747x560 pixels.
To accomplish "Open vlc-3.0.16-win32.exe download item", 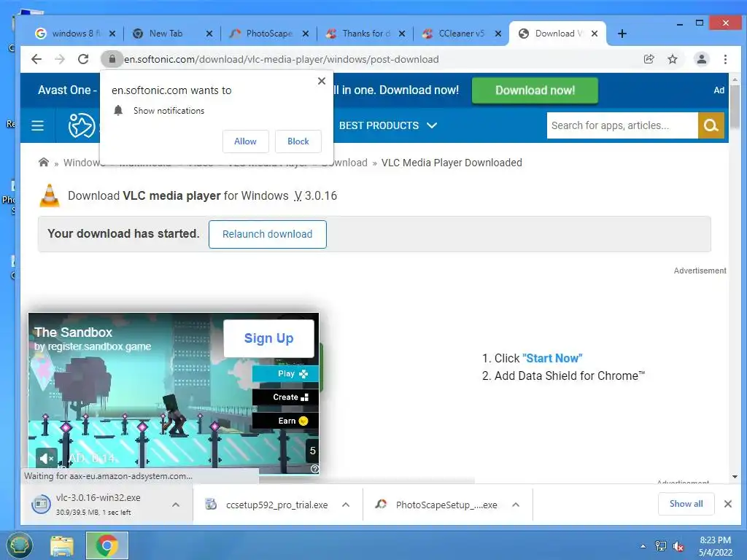I will pyautogui.click(x=98, y=505).
